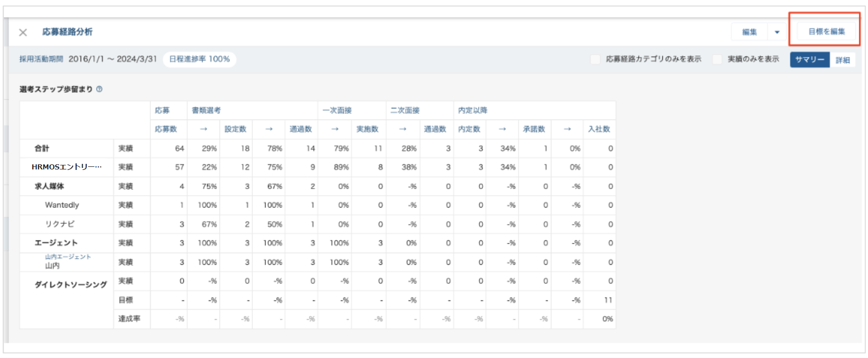Click the 入社数 column header

599,129
